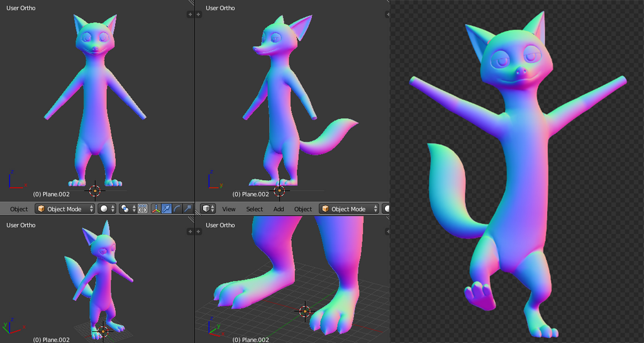Click the split-area corner widget of the top-left viewport
Image resolution: width=644 pixels, height=343 pixels.
point(191,2)
